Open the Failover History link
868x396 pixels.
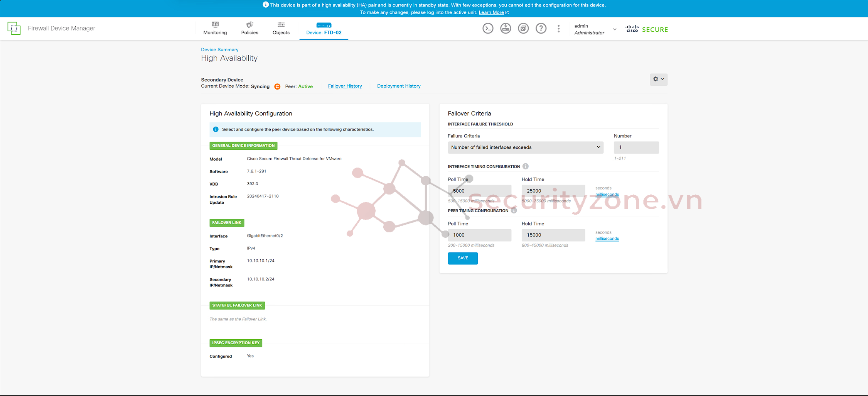click(x=345, y=86)
